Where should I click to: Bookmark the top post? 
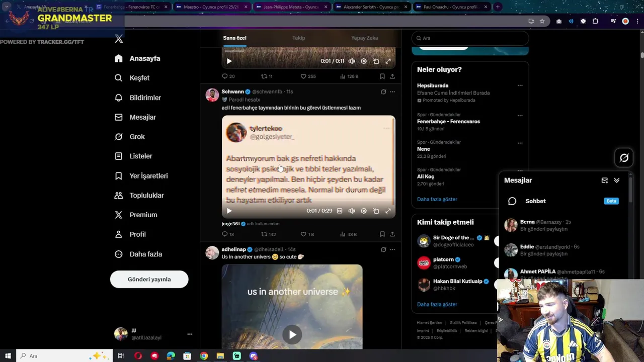[x=382, y=76]
